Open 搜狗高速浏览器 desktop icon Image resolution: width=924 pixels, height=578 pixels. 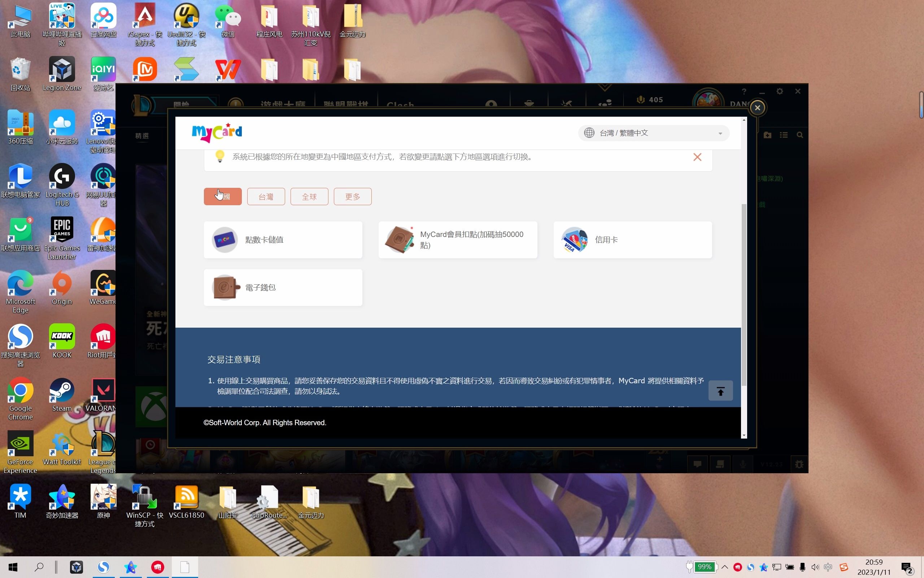tap(21, 346)
